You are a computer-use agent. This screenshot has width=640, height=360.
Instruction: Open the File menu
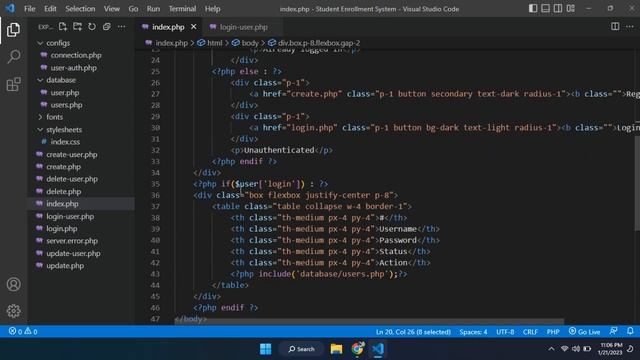coord(29,9)
